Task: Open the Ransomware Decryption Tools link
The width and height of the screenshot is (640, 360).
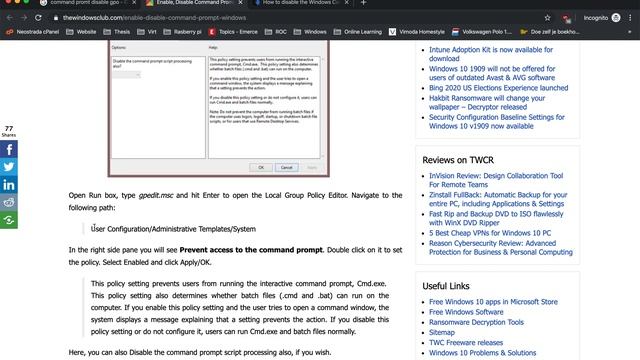Action: click(476, 322)
